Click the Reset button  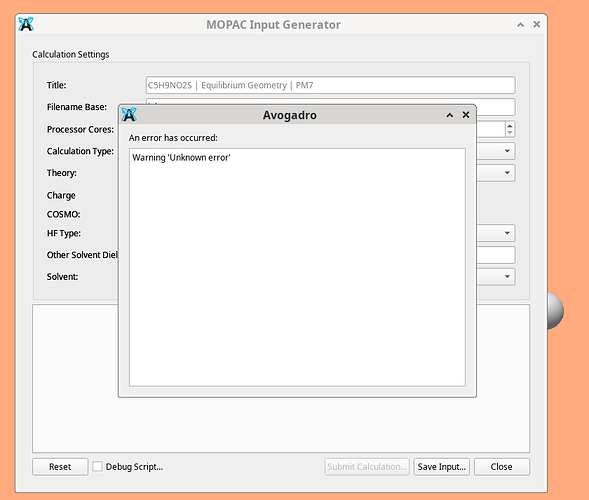point(60,467)
